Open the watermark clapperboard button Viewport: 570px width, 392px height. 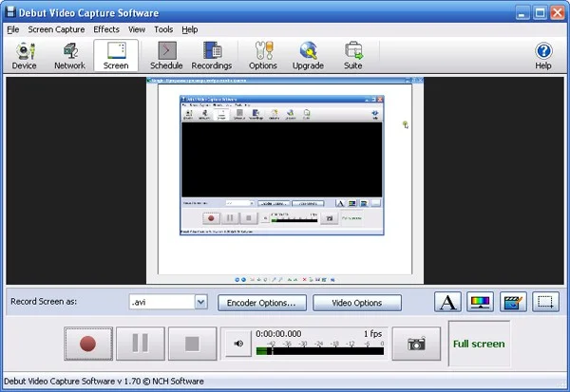coord(513,302)
